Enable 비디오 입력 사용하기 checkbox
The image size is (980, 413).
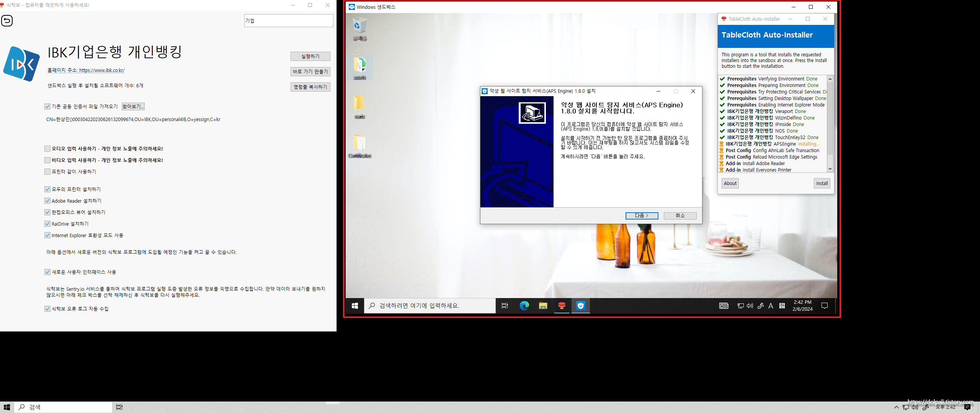[47, 160]
